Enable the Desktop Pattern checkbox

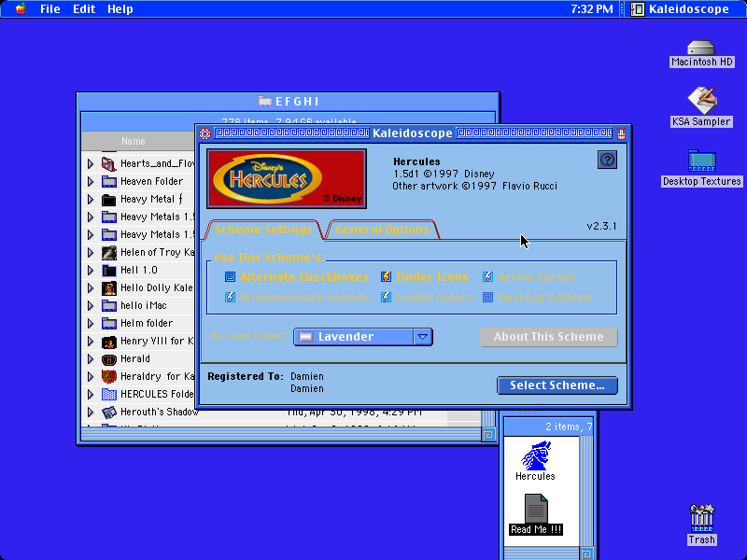coord(487,298)
